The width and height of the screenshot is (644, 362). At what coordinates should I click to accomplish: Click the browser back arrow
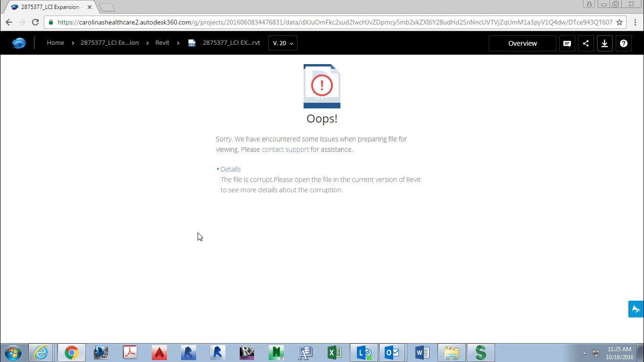9,22
